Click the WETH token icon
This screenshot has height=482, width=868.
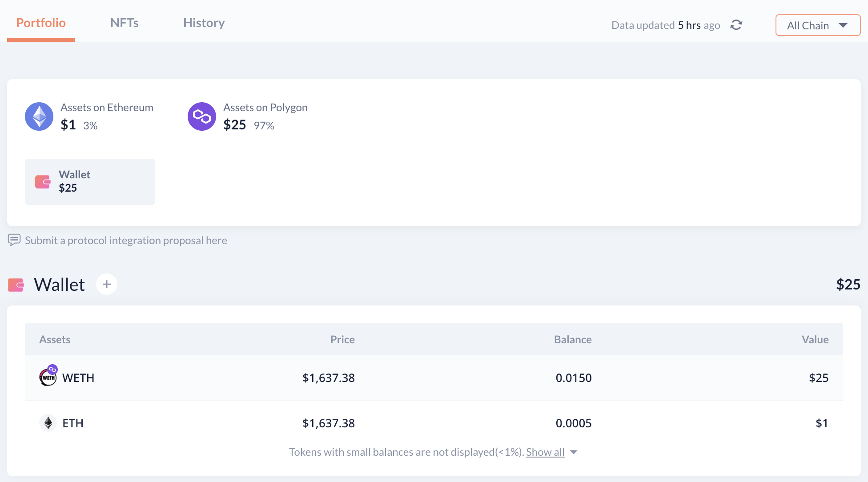(x=48, y=377)
